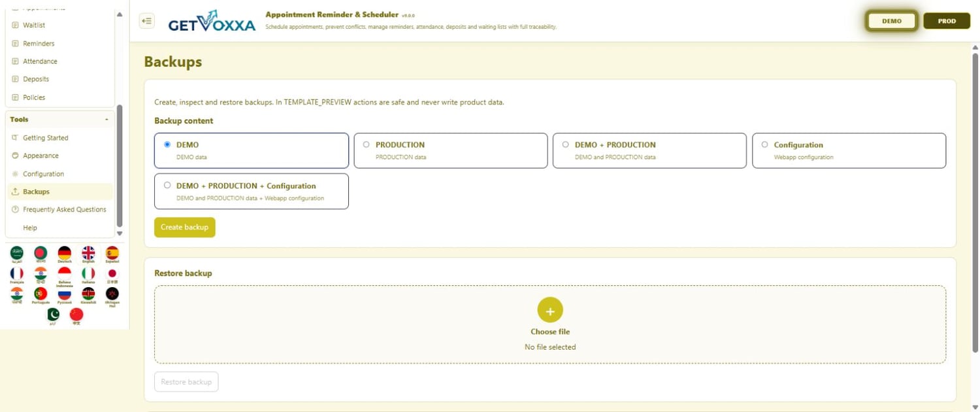Viewport: 980px width, 412px height.
Task: Switch language with the Deutsch flag
Action: click(64, 254)
